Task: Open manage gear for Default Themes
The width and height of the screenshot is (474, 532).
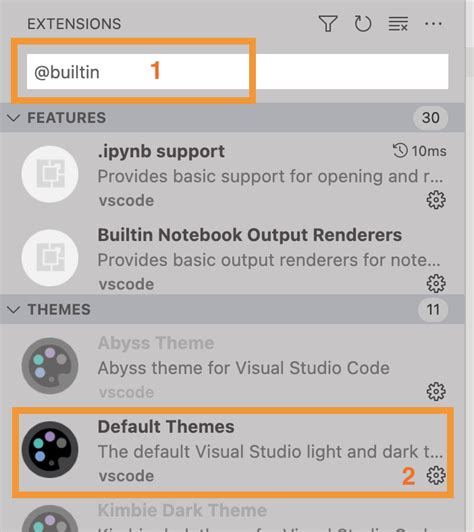Action: click(436, 475)
